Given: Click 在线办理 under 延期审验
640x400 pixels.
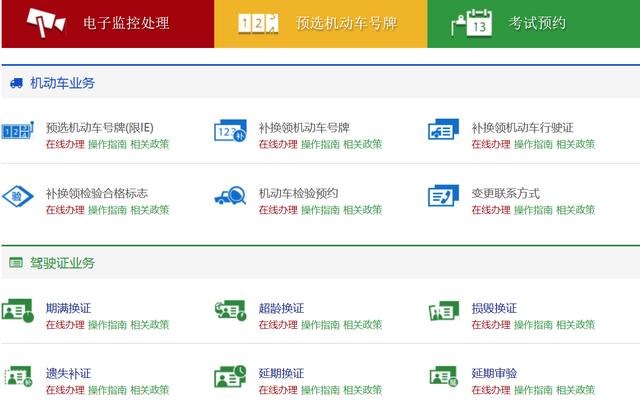Looking at the screenshot, I should point(491,390).
